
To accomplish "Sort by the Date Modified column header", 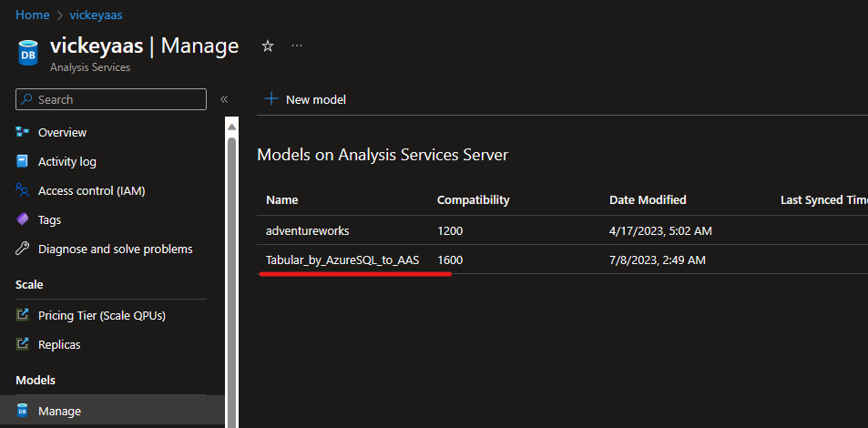I will point(648,199).
